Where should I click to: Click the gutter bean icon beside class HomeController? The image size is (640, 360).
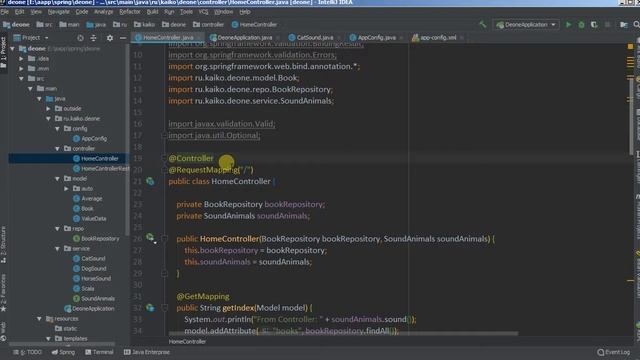[x=150, y=181]
